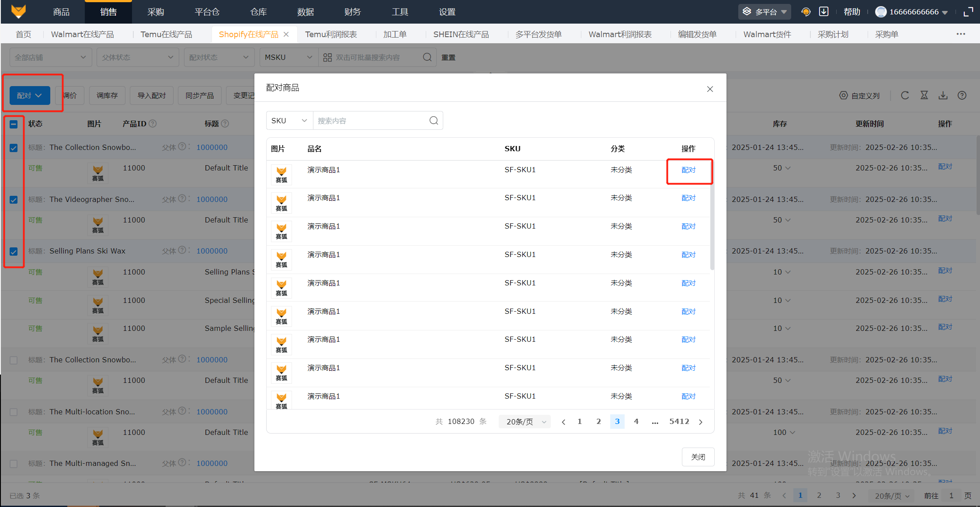Click the refresh icon in the list toolbar
Image resolution: width=980 pixels, height=507 pixels.
905,95
